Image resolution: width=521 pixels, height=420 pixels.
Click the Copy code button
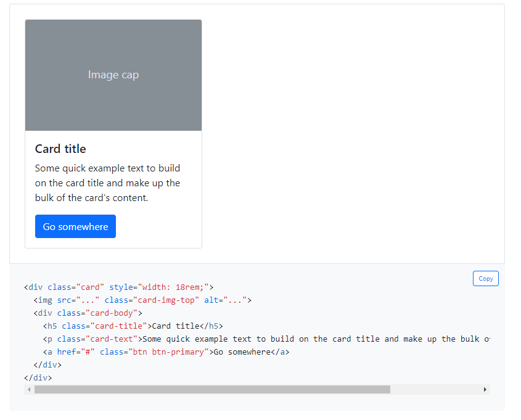[x=485, y=278]
